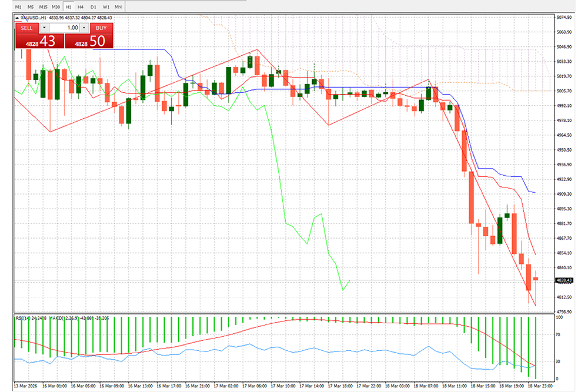
Task: Decrease lot volume with down arrow
Action: pyautogui.click(x=44, y=28)
